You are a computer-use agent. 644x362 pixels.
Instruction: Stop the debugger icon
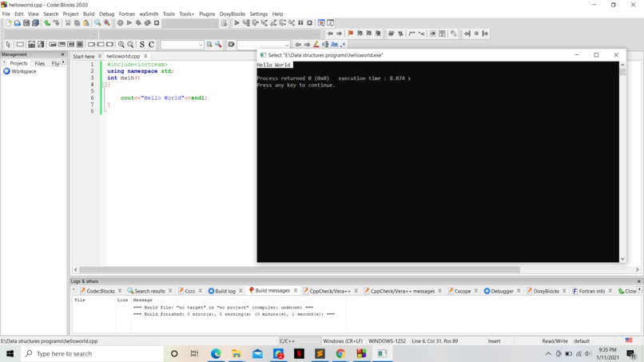pyautogui.click(x=310, y=23)
